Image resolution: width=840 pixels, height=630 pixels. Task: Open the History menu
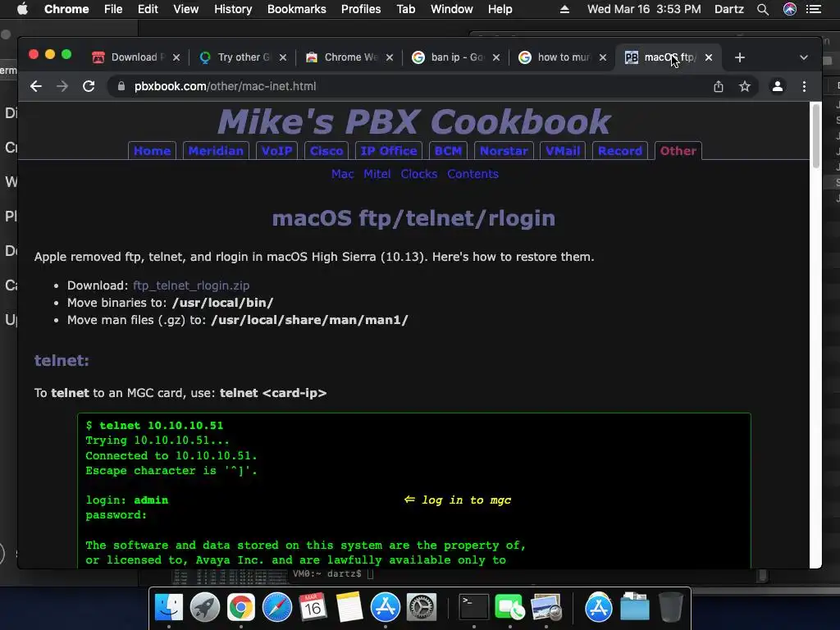click(233, 9)
